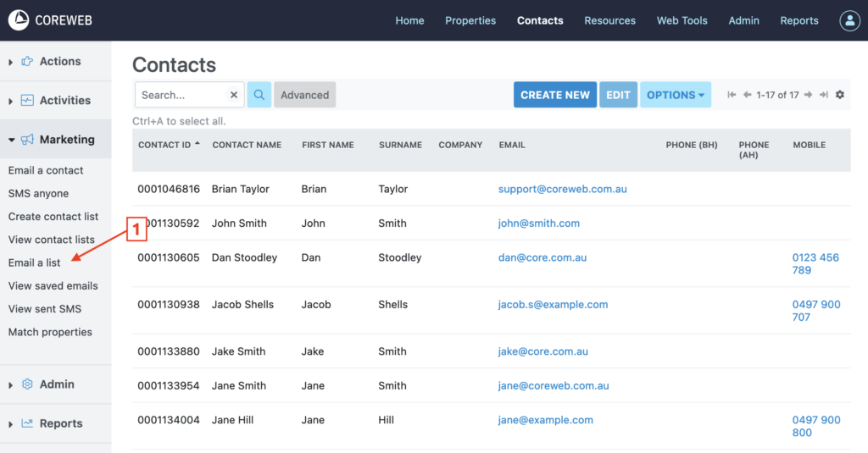Image resolution: width=868 pixels, height=453 pixels.
Task: Select Email a list in sidebar
Action: 34,262
